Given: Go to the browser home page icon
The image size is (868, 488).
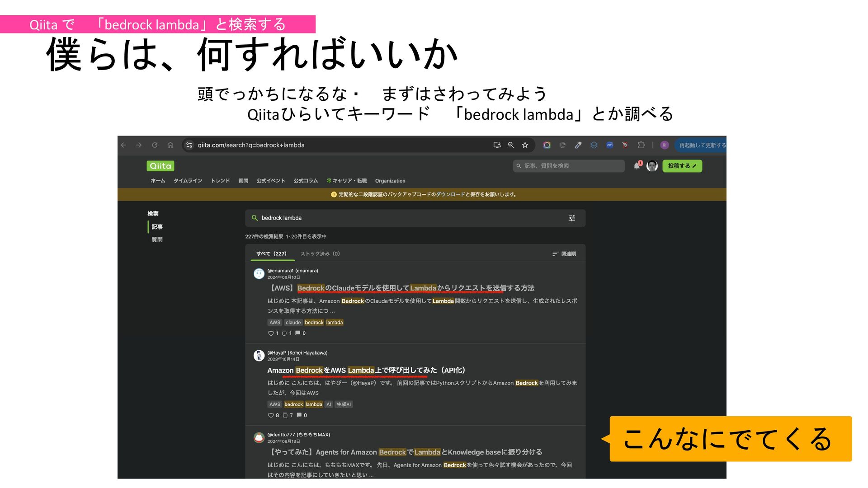Looking at the screenshot, I should [170, 145].
